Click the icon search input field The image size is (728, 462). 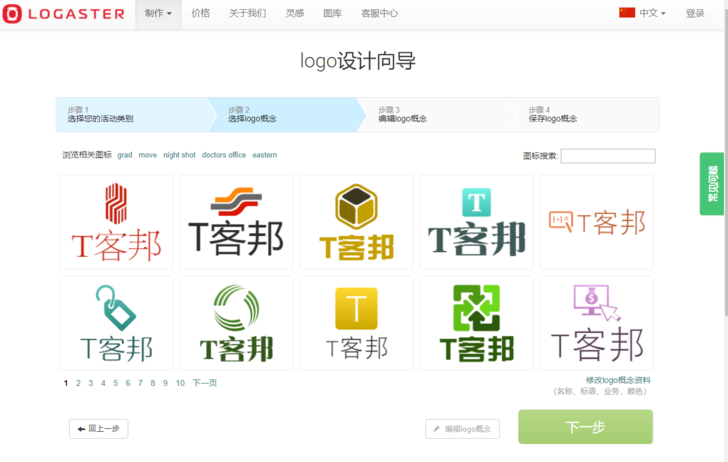(x=608, y=156)
